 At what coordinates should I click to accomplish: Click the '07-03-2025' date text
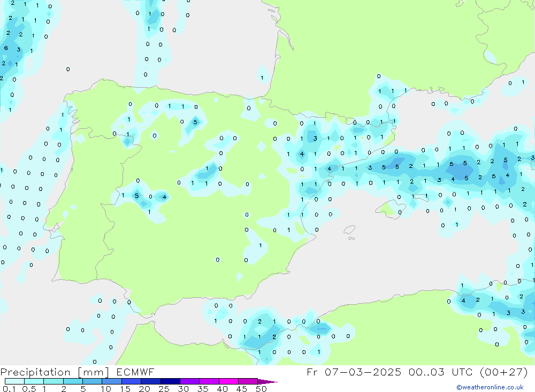pos(363,372)
